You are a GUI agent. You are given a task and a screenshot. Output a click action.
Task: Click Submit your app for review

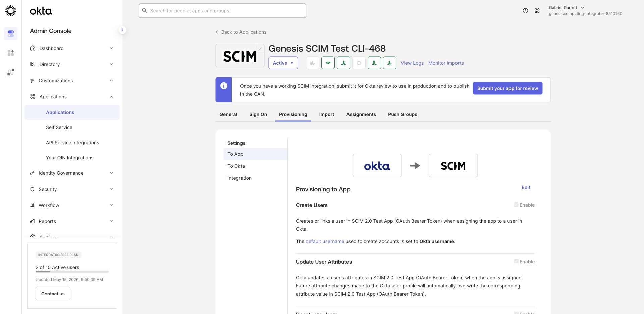pyautogui.click(x=507, y=88)
